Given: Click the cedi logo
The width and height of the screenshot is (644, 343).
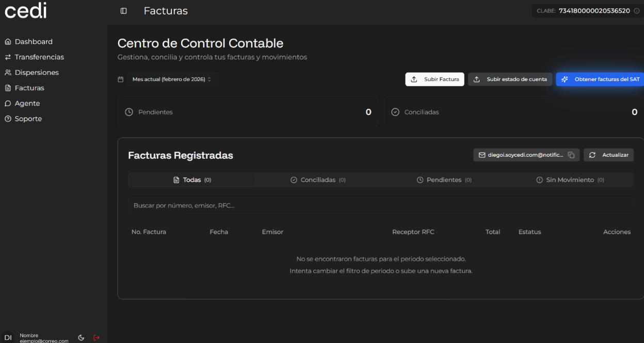Looking at the screenshot, I should click(26, 10).
